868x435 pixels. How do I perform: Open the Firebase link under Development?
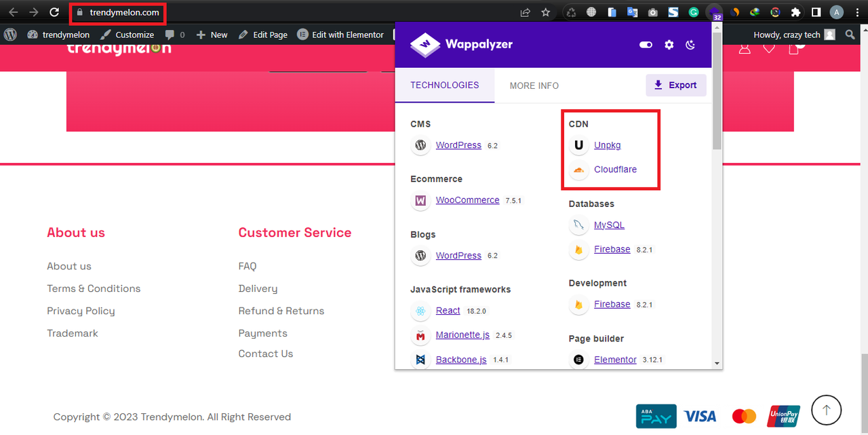pos(612,305)
